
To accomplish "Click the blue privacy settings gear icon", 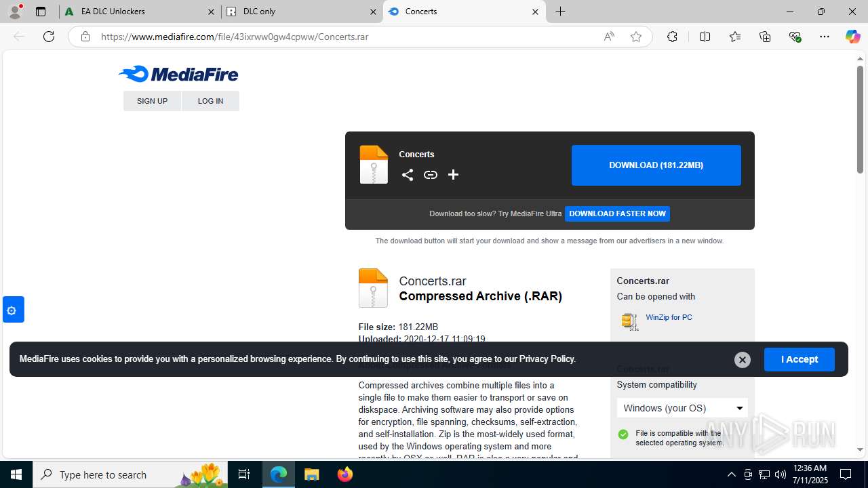I will tap(12, 310).
